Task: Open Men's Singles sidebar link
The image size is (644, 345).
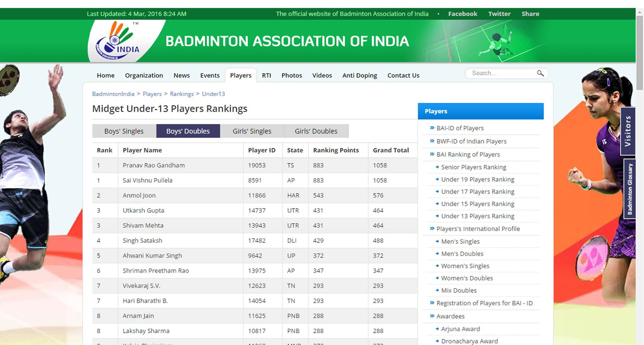Action: (460, 241)
